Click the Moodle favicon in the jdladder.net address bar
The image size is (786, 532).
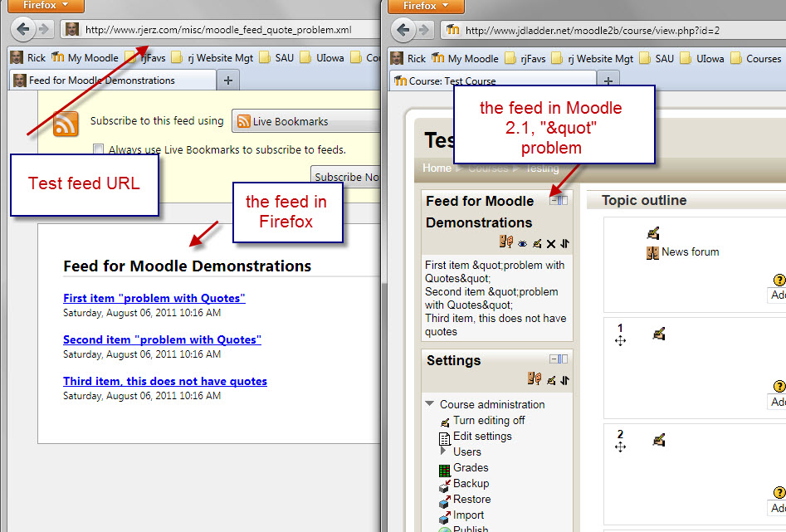point(452,30)
